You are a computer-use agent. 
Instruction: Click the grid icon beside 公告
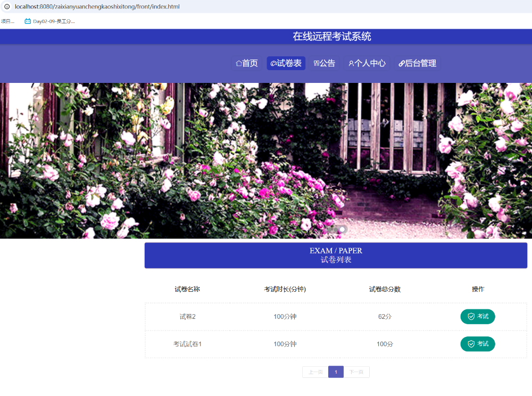coord(316,64)
